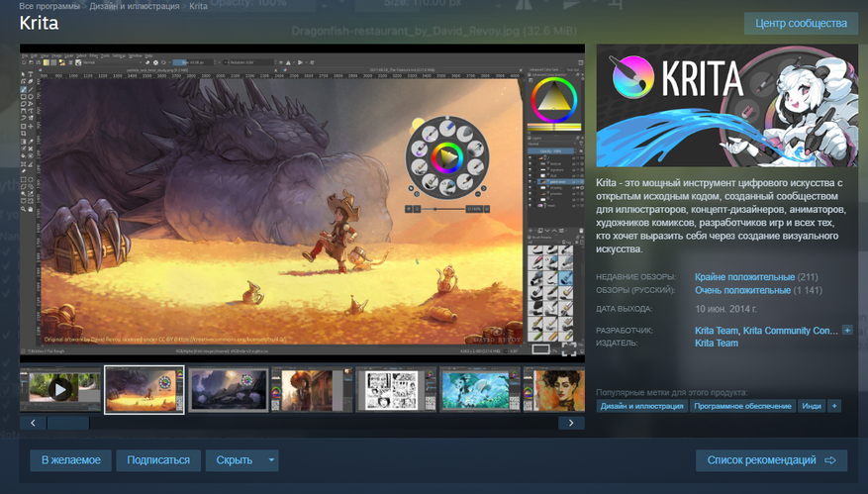The image size is (868, 494).
Task: Click the left arrow of thumbnail strip
Action: pyautogui.click(x=34, y=423)
